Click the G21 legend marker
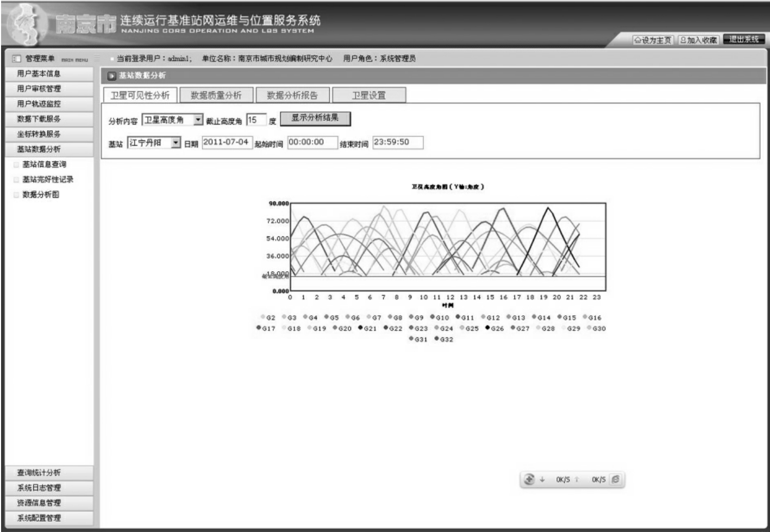The width and height of the screenshot is (770, 532). point(360,328)
